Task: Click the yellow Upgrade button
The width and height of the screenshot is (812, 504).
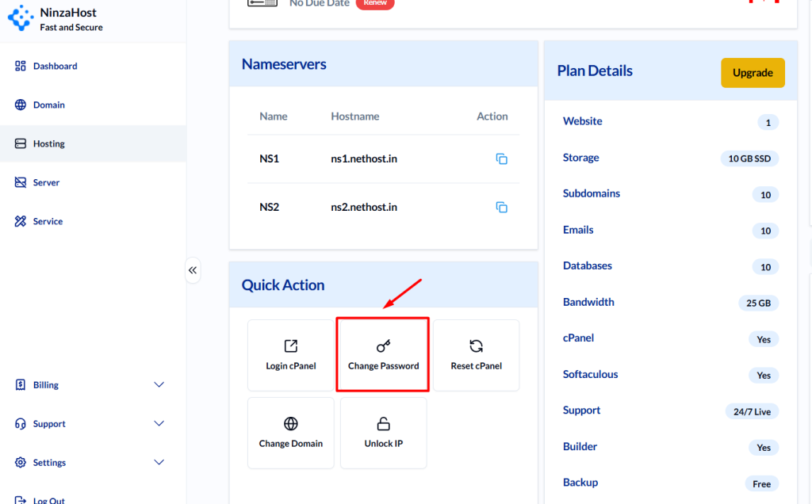Action: (x=753, y=72)
